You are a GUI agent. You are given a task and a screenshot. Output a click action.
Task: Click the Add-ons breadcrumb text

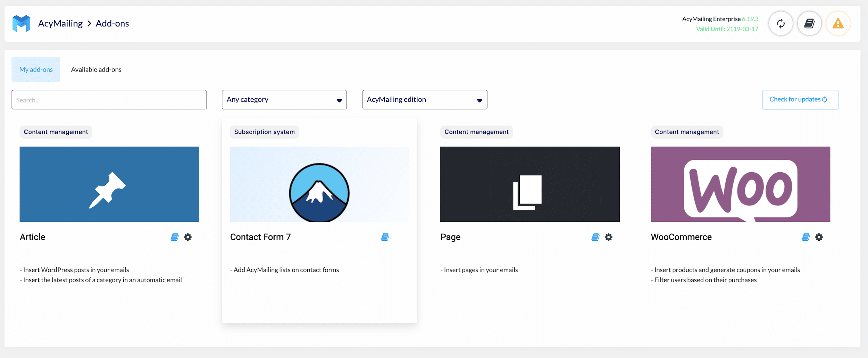[x=112, y=24]
